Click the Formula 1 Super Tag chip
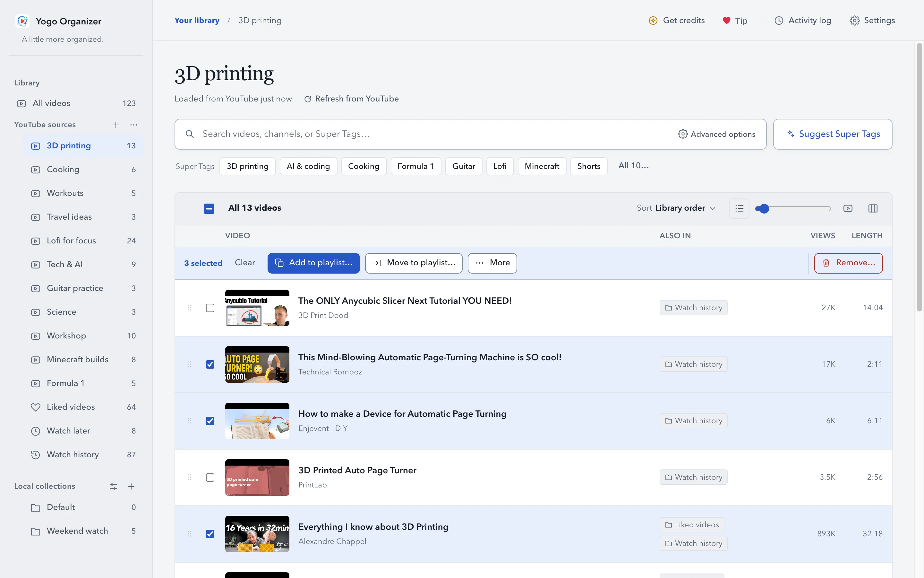 (x=416, y=166)
